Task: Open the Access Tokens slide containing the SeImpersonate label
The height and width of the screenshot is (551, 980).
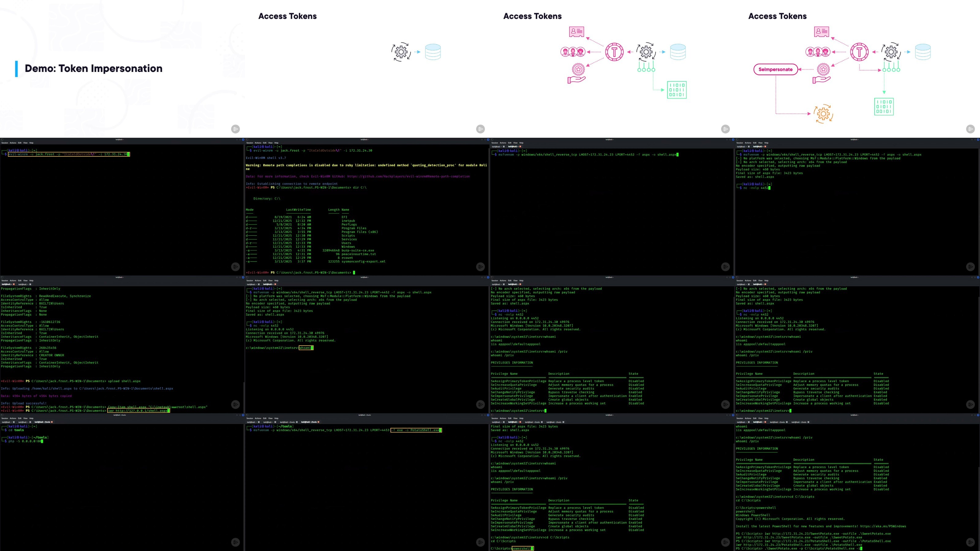Action: (858, 69)
